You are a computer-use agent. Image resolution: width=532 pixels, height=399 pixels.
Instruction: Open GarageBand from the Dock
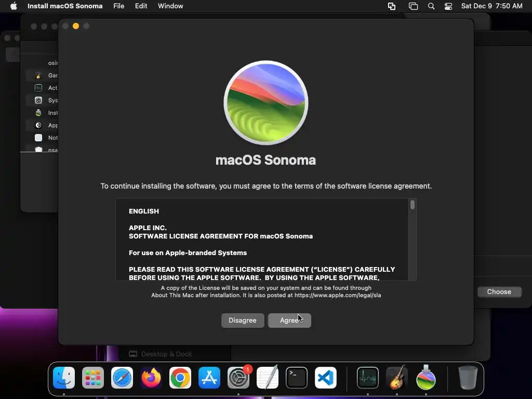(396, 378)
